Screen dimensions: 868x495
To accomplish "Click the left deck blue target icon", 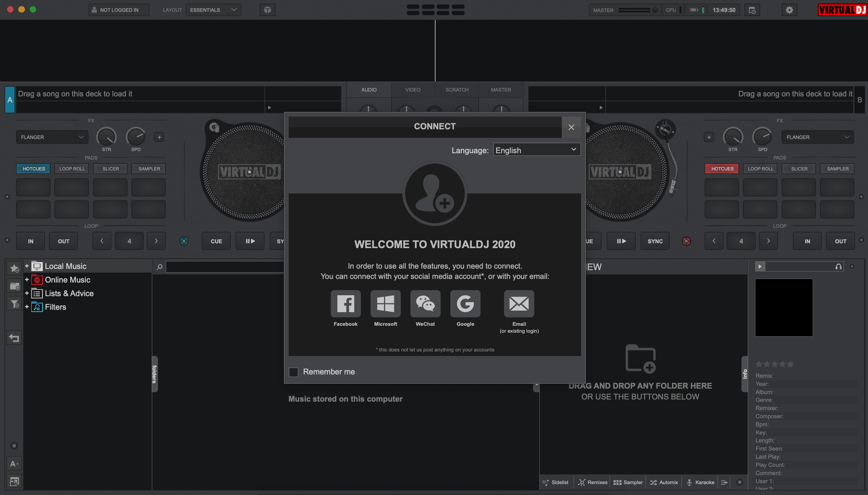I will coord(184,241).
